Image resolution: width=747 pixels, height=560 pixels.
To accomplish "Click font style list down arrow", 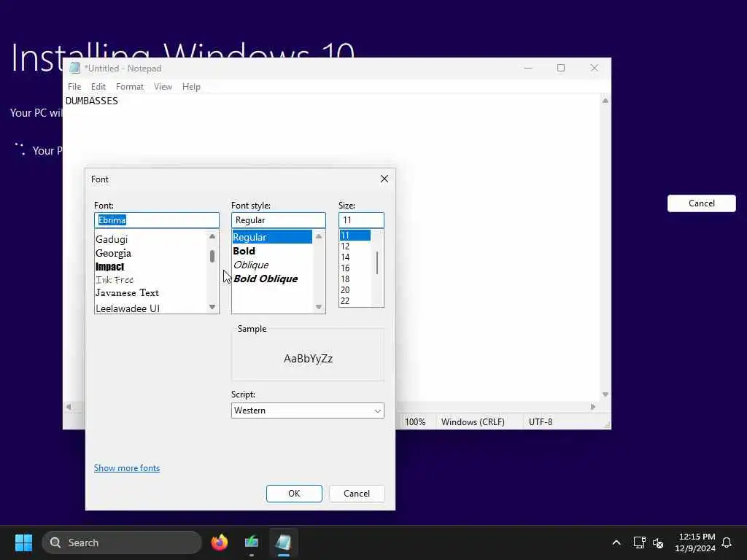I will (319, 307).
